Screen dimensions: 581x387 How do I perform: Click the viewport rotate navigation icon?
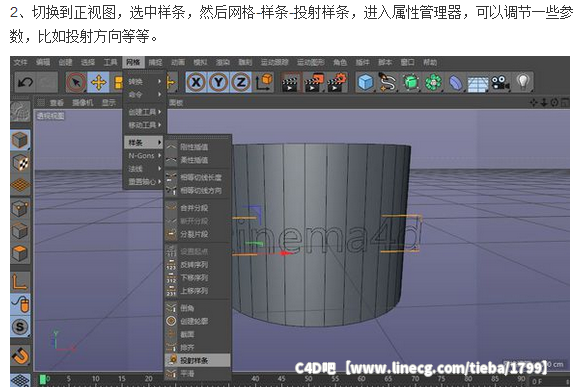pyautogui.click(x=554, y=103)
